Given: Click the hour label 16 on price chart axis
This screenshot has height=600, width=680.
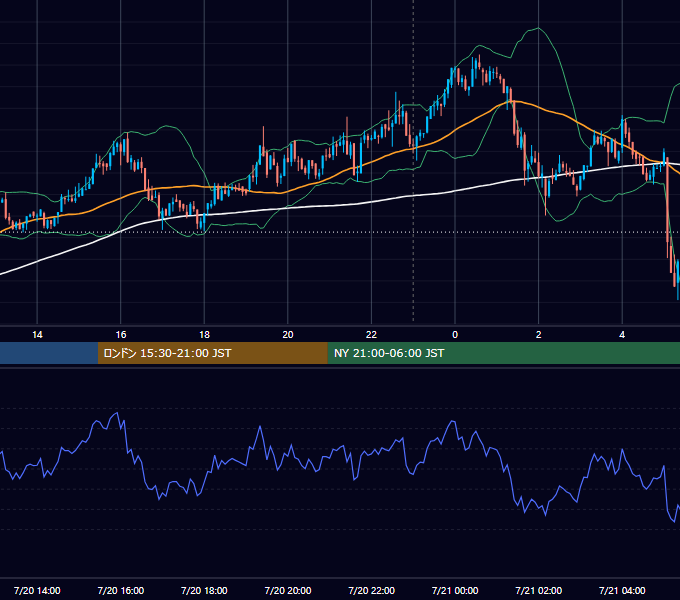Looking at the screenshot, I should tap(121, 335).
